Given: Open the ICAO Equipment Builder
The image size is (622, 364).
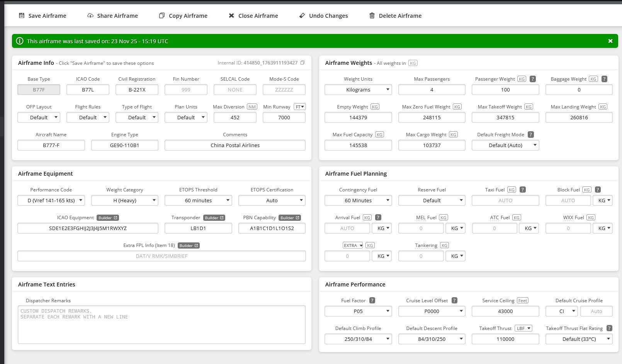Looking at the screenshot, I should pos(108,218).
